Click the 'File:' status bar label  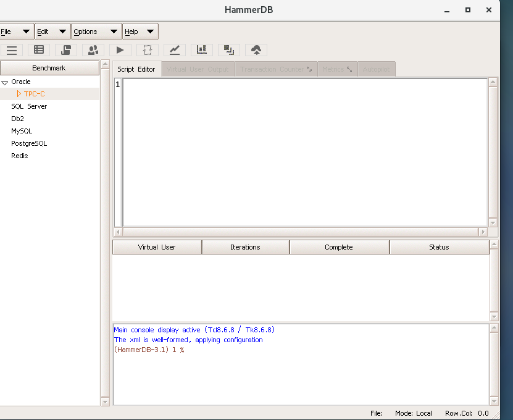tap(376, 413)
